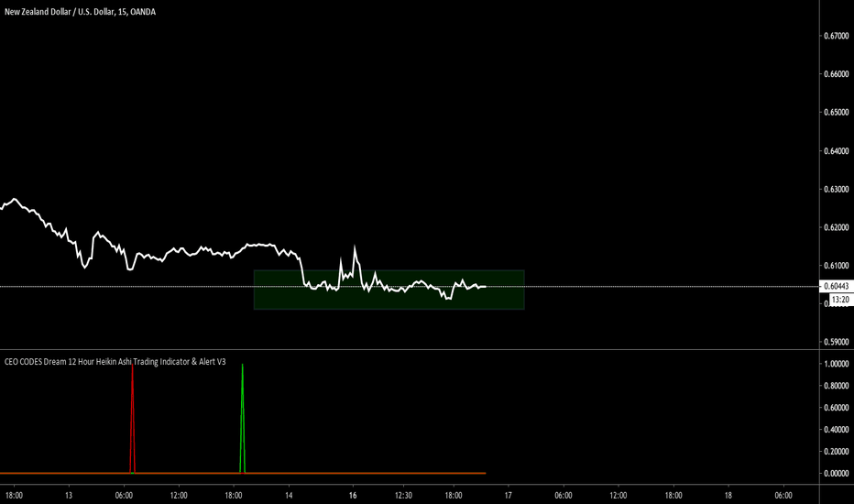The width and height of the screenshot is (854, 504).
Task: Click the 06:00 label just after date 17
Action: tap(564, 495)
